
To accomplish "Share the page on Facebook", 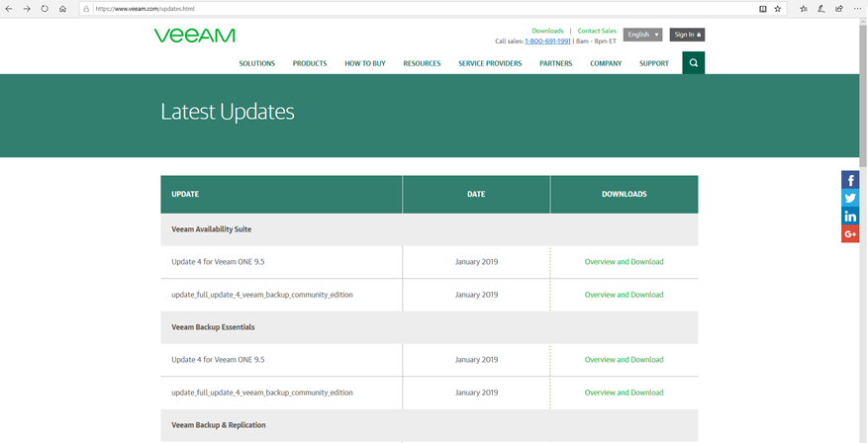I will tap(850, 180).
